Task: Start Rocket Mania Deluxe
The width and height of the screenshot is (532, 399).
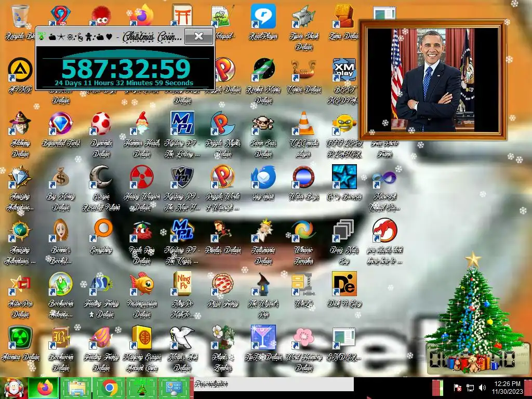Action: click(x=263, y=70)
